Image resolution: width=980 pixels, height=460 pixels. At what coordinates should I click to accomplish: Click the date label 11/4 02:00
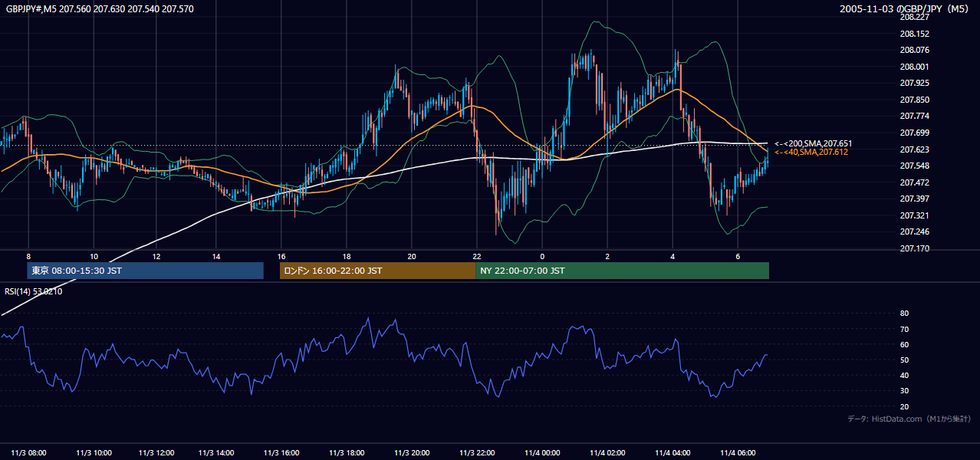pos(607,452)
